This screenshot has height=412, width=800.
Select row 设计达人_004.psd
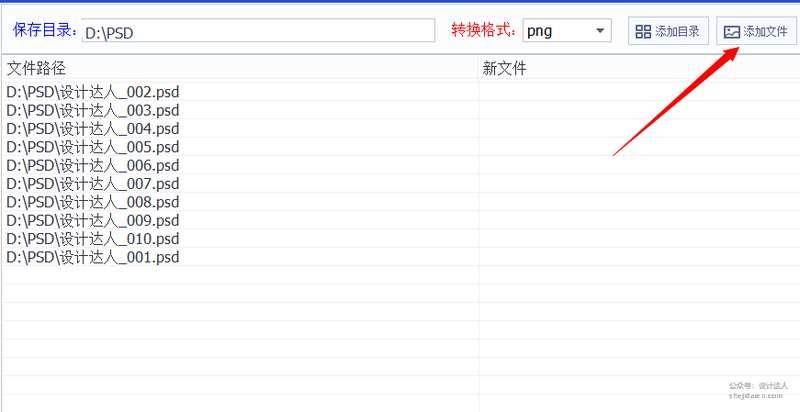click(93, 129)
